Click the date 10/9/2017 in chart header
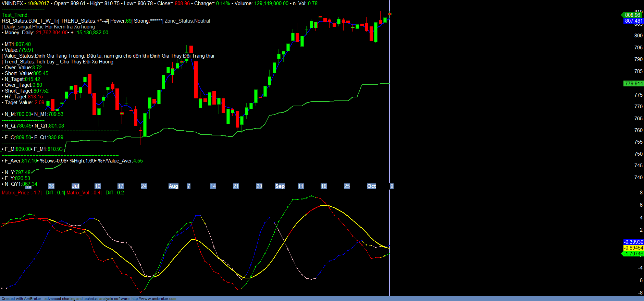 (x=38, y=3)
